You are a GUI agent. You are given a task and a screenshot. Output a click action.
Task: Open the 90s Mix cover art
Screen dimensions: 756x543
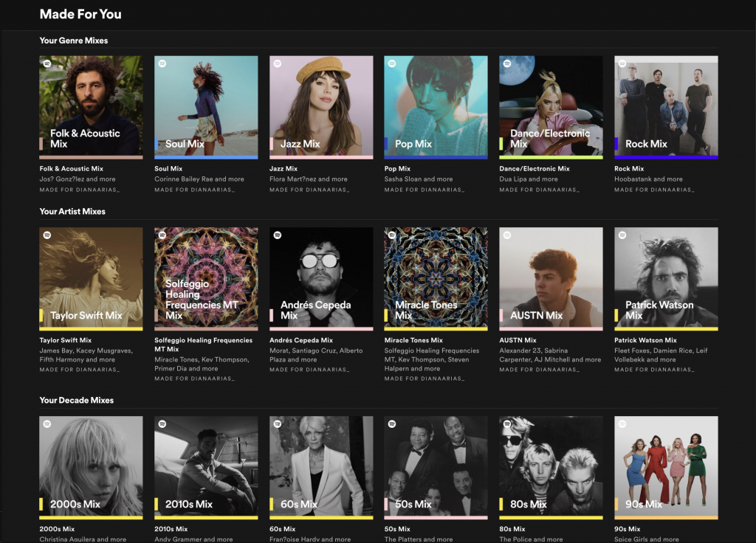[x=667, y=468]
